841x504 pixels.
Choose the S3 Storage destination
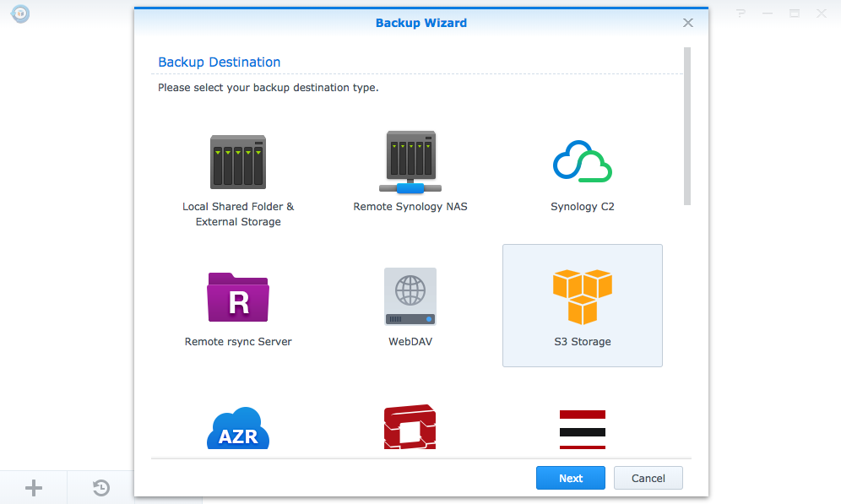click(582, 297)
